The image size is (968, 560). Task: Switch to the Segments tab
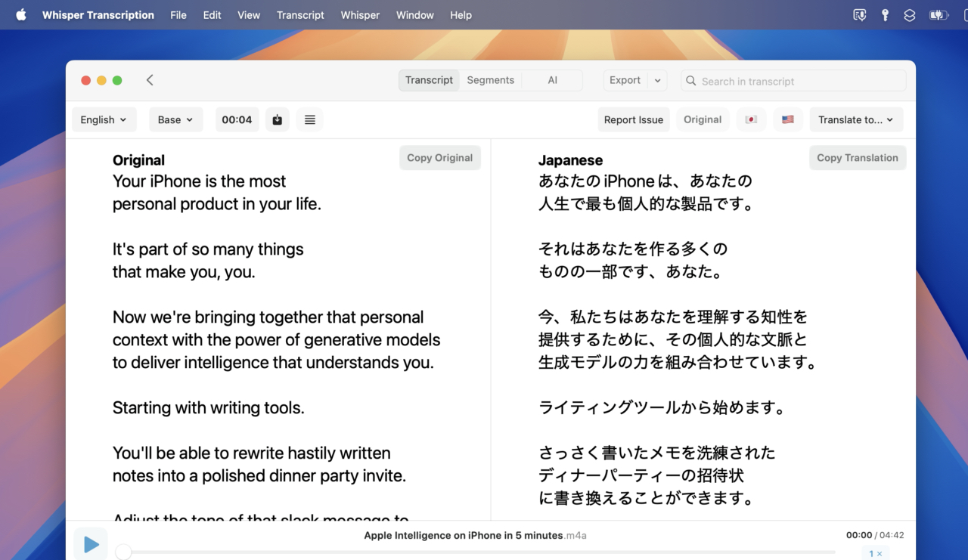[490, 80]
